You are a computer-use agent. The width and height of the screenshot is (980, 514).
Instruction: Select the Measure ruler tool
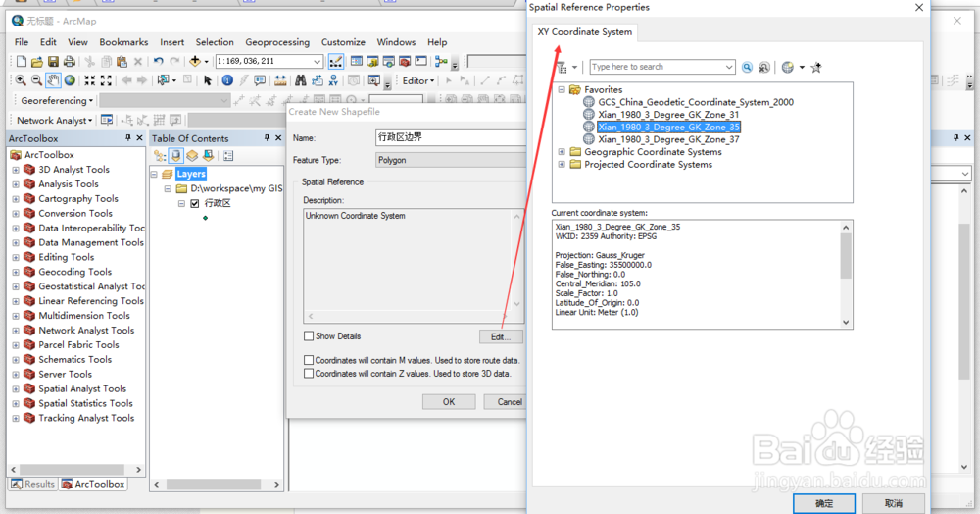(280, 80)
